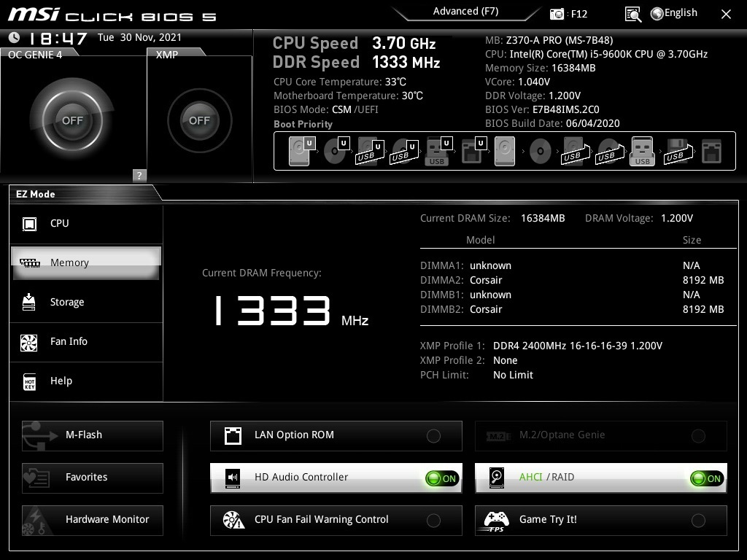Select the UEFI network boot device icon
747x560 pixels.
tap(473, 151)
